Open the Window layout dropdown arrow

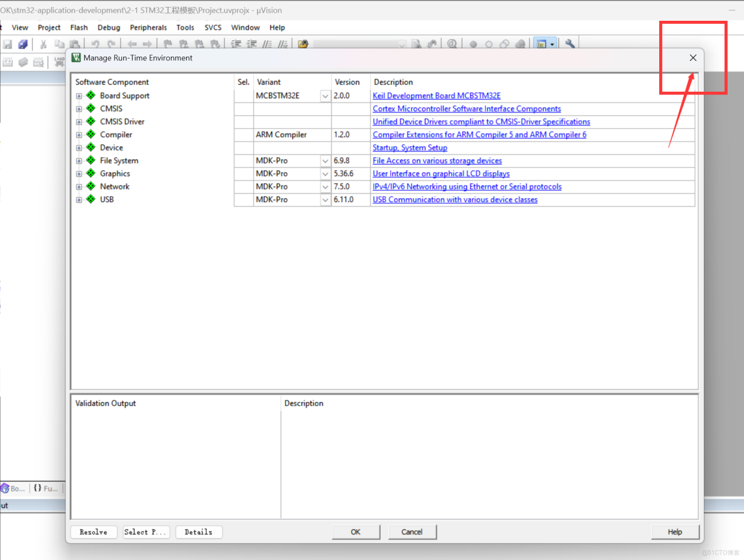552,45
